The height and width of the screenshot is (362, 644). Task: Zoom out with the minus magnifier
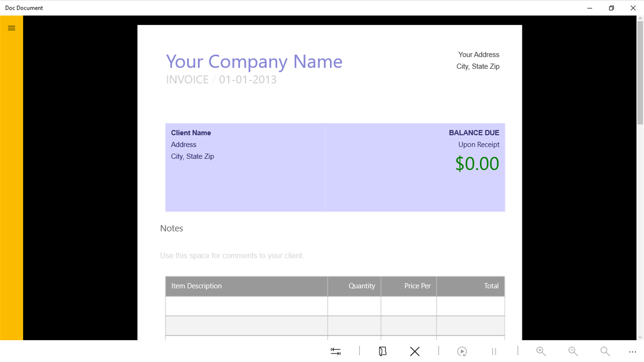(x=573, y=351)
